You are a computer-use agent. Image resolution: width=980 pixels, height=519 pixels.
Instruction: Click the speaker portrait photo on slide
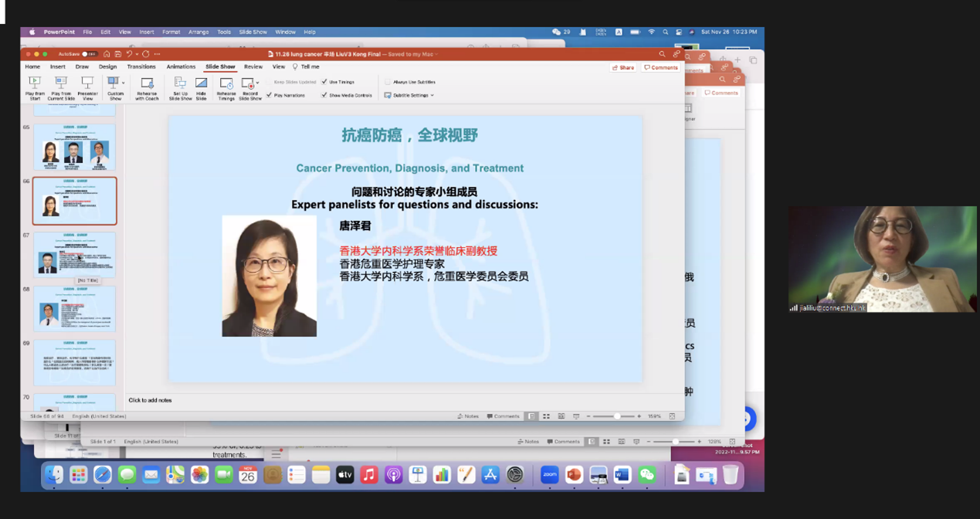270,276
